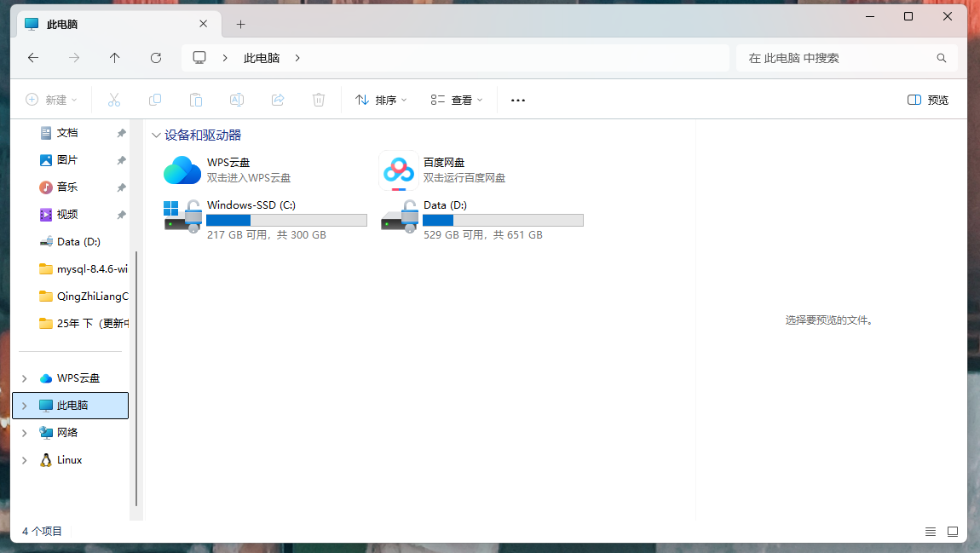
Task: Expand the 网络 node in the sidebar
Action: tap(24, 432)
